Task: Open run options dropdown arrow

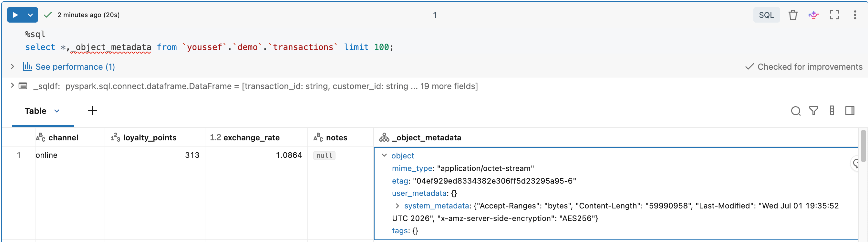Action: coord(30,15)
